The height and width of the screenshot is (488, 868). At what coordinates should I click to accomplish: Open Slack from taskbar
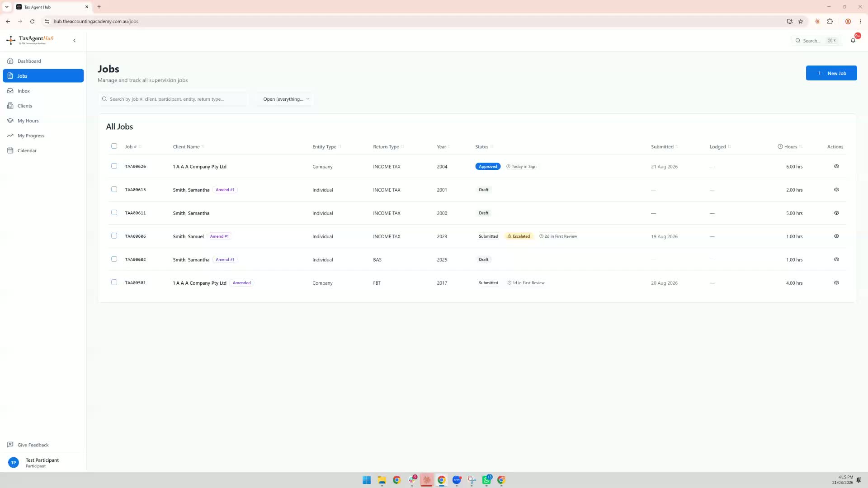click(x=412, y=480)
